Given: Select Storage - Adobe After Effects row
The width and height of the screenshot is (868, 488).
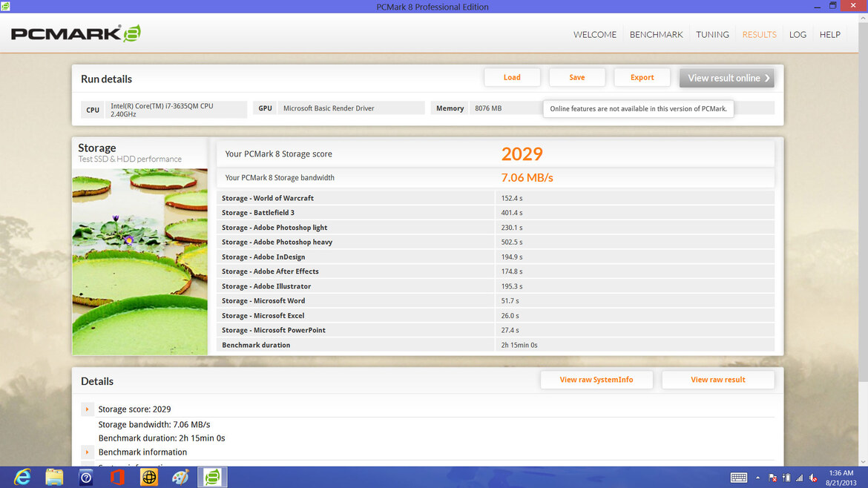Looking at the screenshot, I should point(496,271).
